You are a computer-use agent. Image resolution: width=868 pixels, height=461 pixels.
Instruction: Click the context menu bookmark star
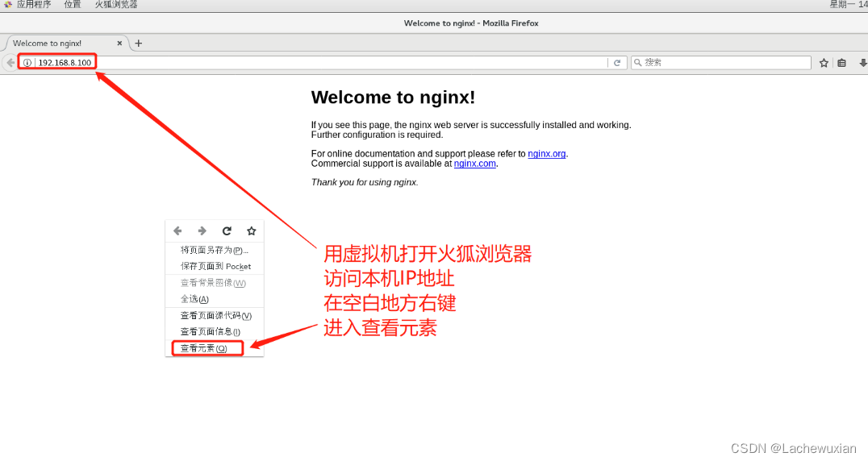tap(252, 230)
